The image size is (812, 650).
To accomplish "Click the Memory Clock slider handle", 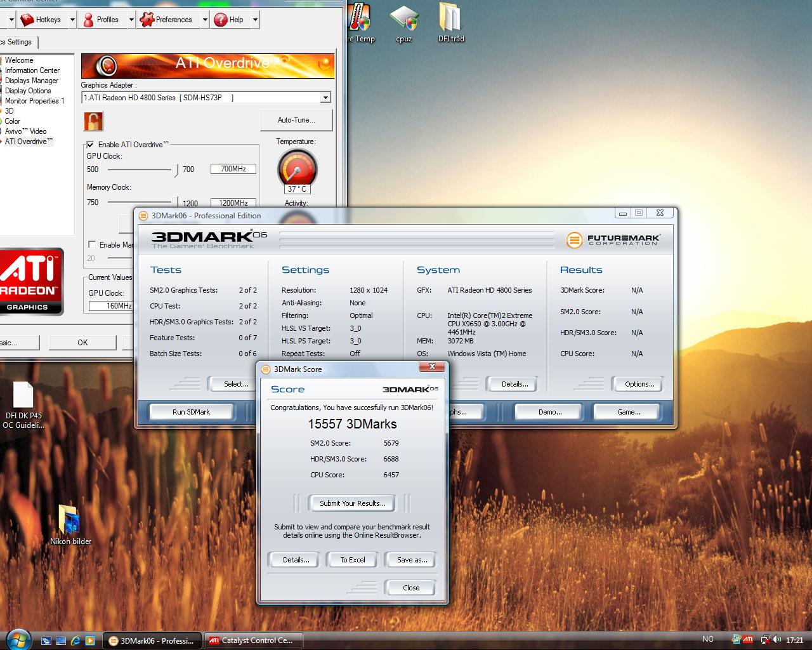I will point(176,202).
